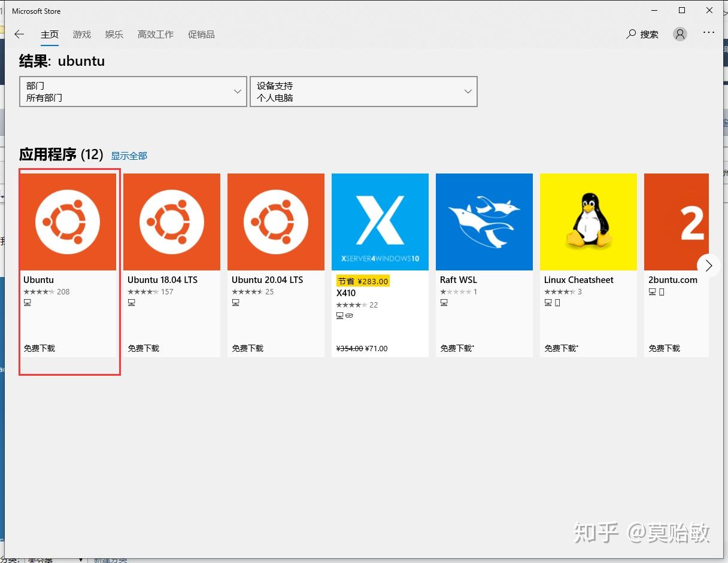This screenshot has width=728, height=563.
Task: Click the mobile device icon under Linux Cheatsheet
Action: click(x=557, y=303)
